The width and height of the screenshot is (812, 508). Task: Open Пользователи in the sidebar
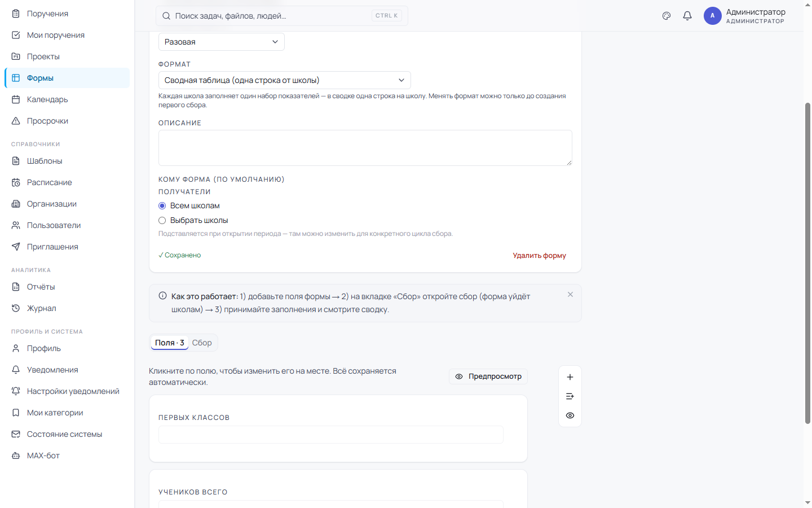[67, 225]
